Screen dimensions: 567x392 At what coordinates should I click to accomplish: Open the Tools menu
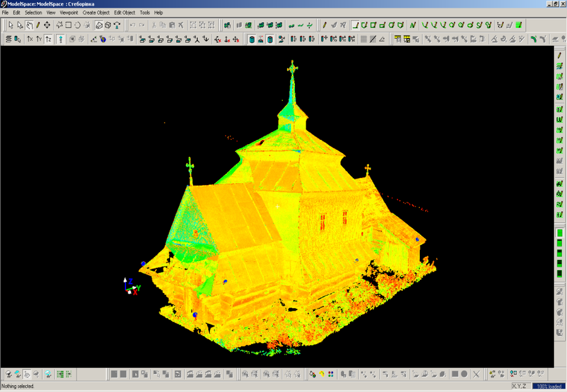click(x=145, y=12)
